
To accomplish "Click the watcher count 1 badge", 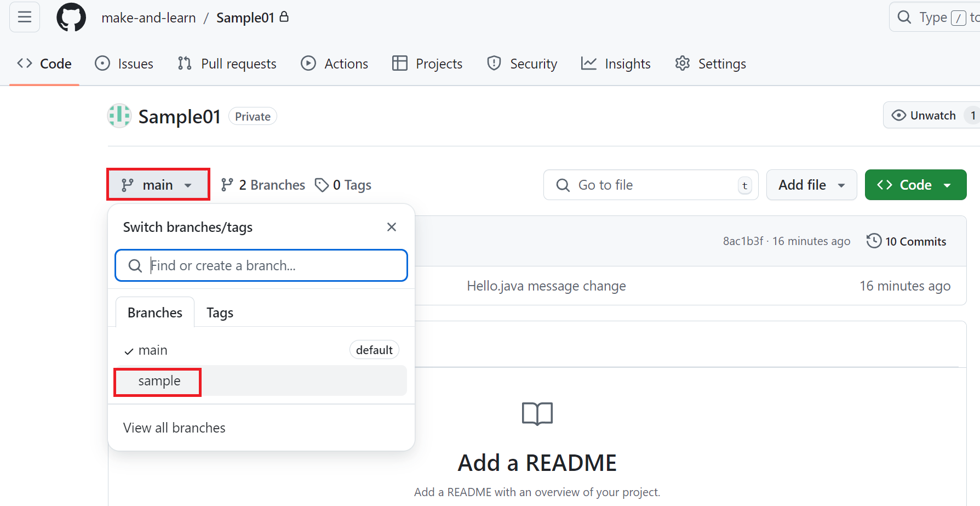I will point(972,115).
